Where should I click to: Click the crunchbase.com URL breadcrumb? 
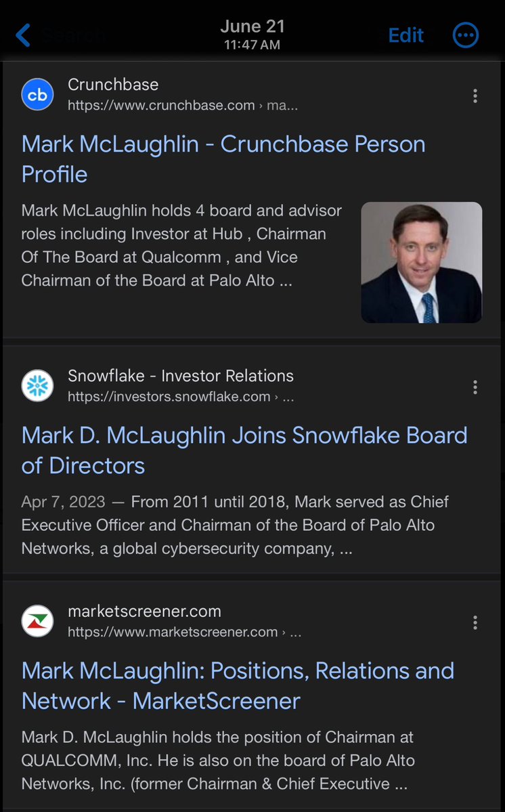182,106
